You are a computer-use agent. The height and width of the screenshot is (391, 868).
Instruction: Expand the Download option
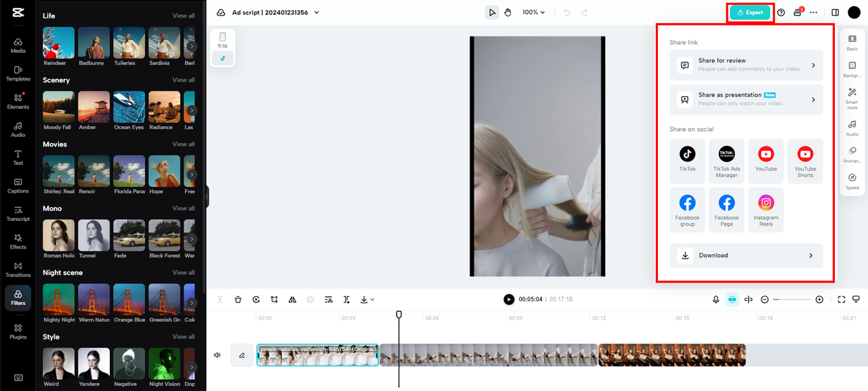(746, 255)
